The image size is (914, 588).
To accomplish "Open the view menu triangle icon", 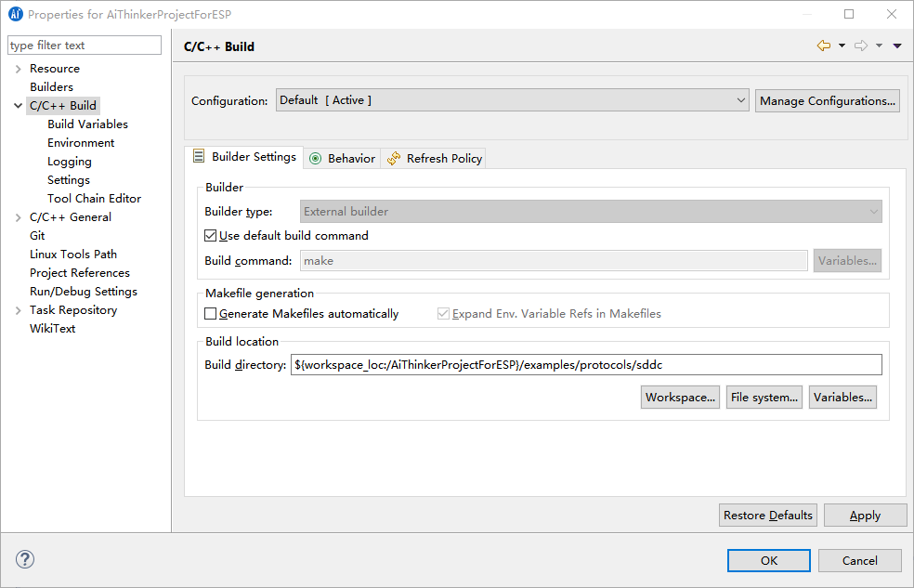I will tap(897, 46).
